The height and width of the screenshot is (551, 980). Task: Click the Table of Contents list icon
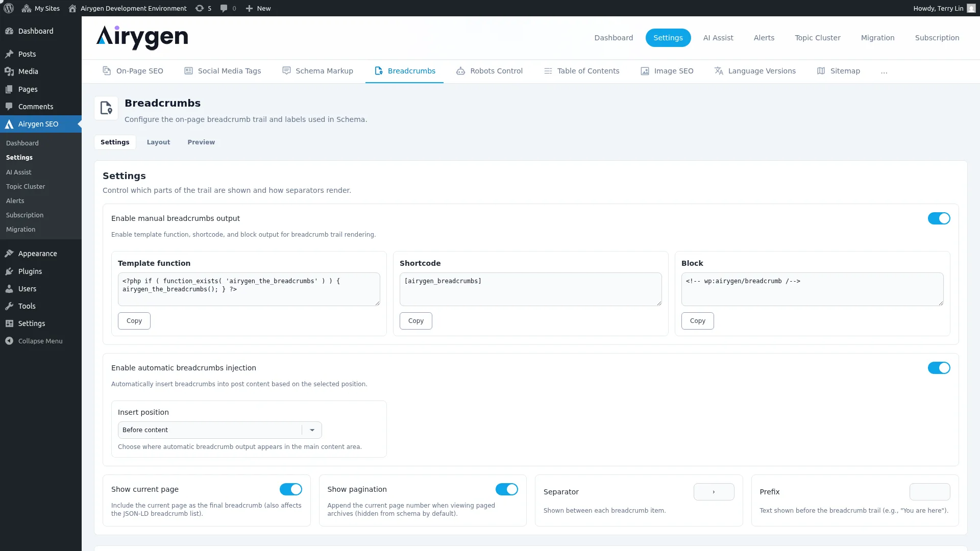pyautogui.click(x=548, y=71)
